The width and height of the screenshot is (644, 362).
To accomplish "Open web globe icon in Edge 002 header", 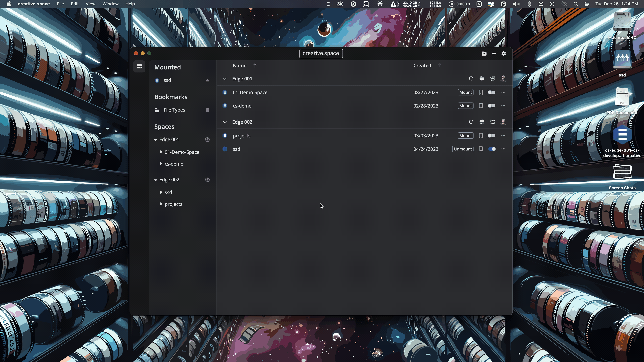I will (x=482, y=122).
